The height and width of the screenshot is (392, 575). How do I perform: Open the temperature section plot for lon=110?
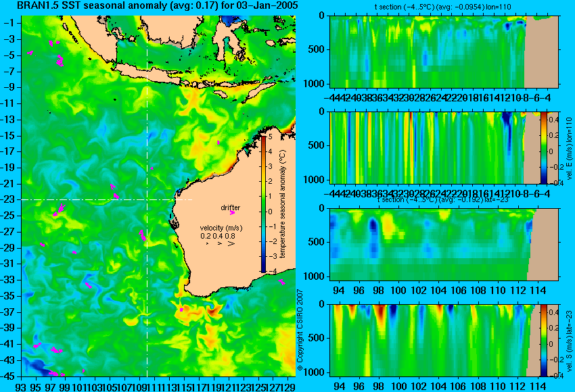444,51
